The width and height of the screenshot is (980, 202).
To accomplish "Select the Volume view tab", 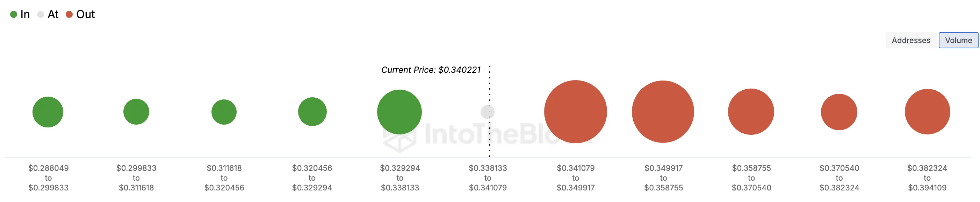I will pos(958,40).
